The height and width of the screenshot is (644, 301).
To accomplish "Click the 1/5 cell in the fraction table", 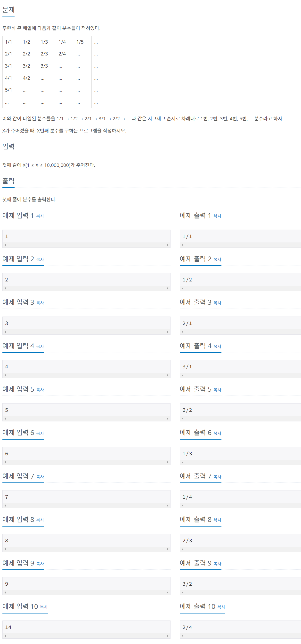I will (x=83, y=42).
